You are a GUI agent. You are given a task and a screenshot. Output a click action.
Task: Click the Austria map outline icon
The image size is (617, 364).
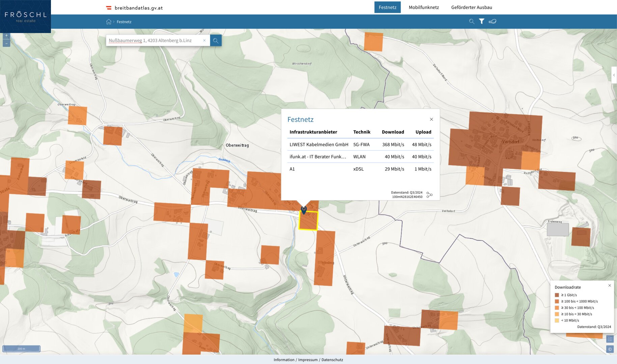[493, 21]
